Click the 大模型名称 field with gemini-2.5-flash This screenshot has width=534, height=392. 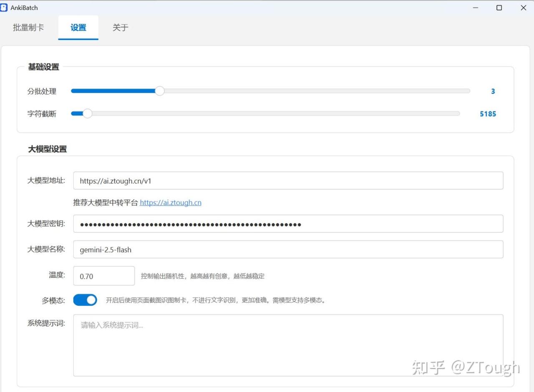288,250
